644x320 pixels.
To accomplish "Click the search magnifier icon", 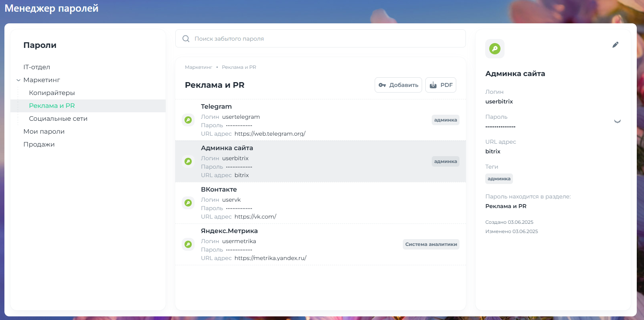I will point(186,39).
